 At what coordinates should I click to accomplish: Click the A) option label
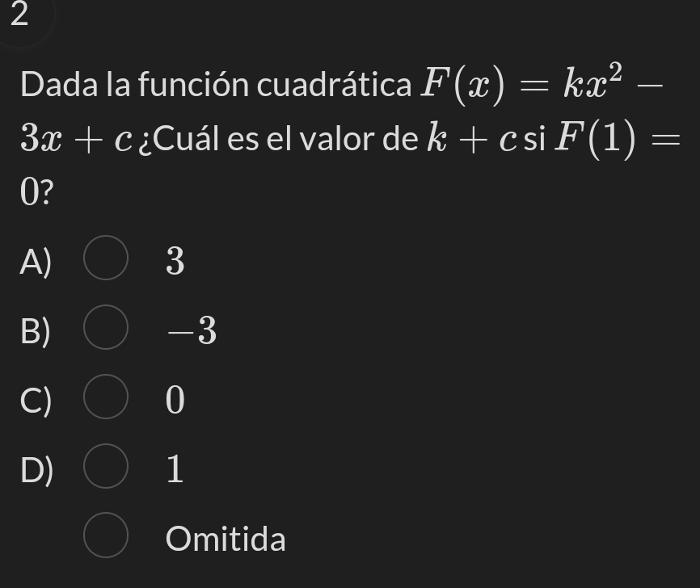tap(36, 259)
